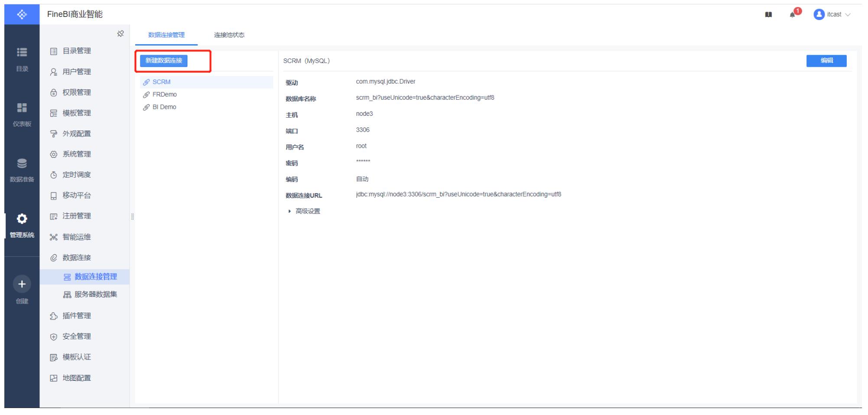The height and width of the screenshot is (415, 868).
Task: Click the 编码 value 自动
Action: point(362,179)
